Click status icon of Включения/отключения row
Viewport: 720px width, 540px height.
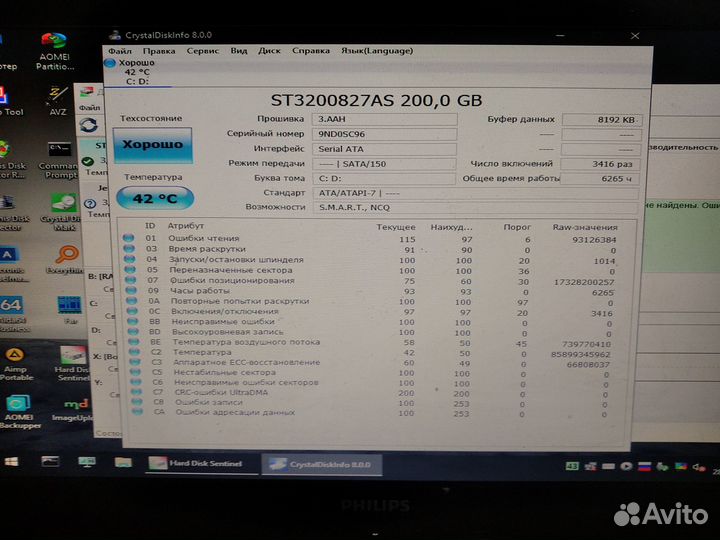click(132, 311)
